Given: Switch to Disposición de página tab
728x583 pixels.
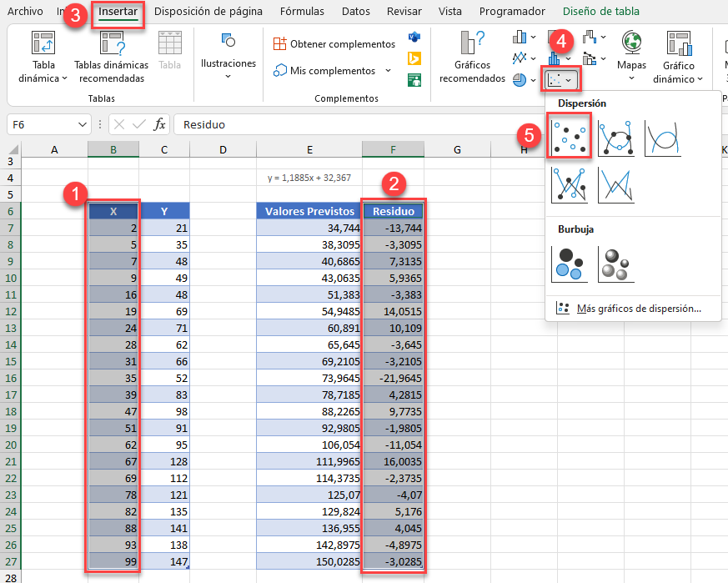Looking at the screenshot, I should (x=208, y=11).
